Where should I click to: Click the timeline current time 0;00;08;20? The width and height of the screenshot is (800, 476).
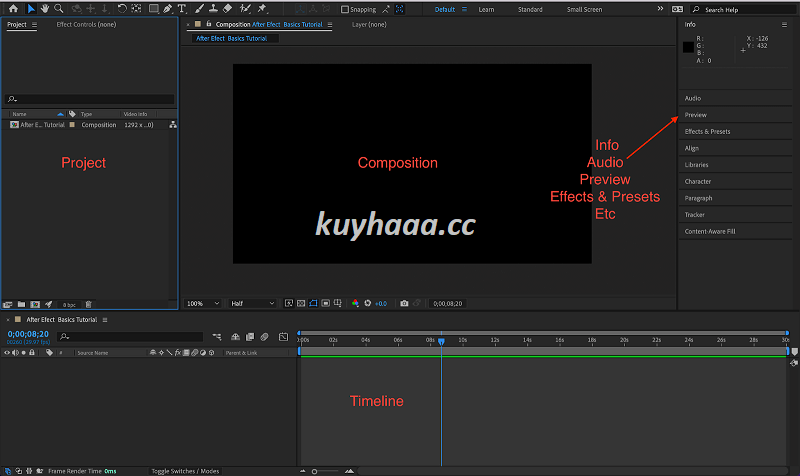click(x=28, y=334)
